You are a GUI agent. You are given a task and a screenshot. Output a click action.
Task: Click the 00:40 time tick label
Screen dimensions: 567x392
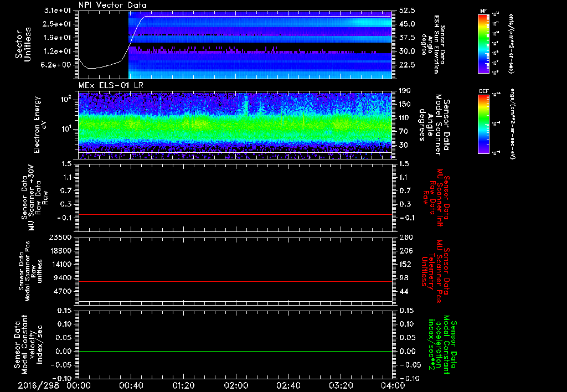coord(131,386)
